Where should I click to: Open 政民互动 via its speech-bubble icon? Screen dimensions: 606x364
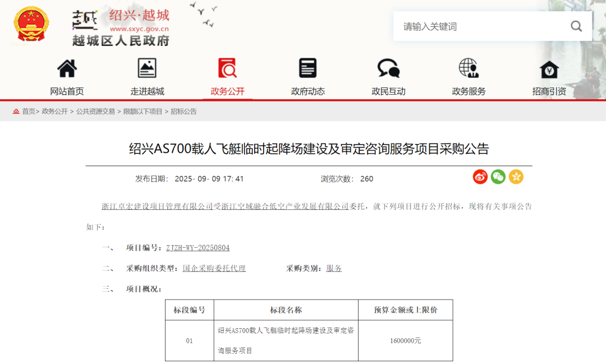click(x=388, y=67)
